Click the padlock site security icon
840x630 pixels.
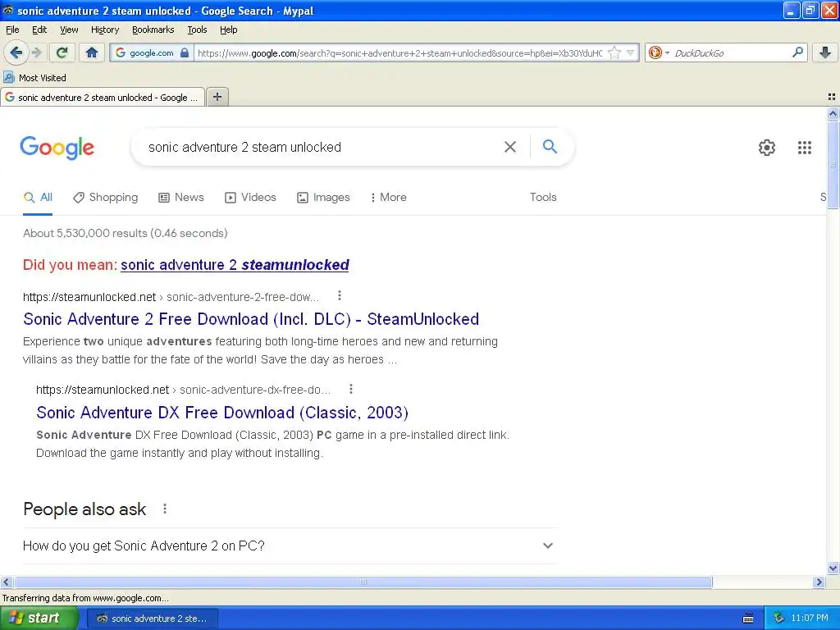pos(185,52)
